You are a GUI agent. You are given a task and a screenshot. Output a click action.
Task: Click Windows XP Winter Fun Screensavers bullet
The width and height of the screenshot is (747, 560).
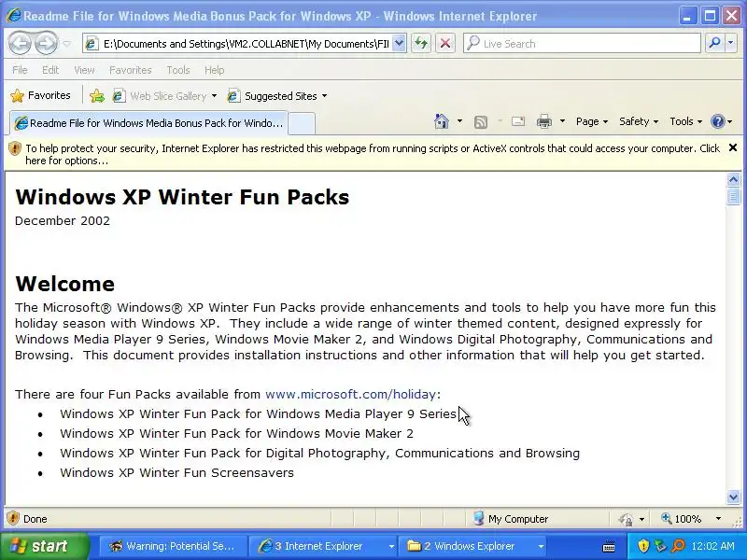click(176, 473)
